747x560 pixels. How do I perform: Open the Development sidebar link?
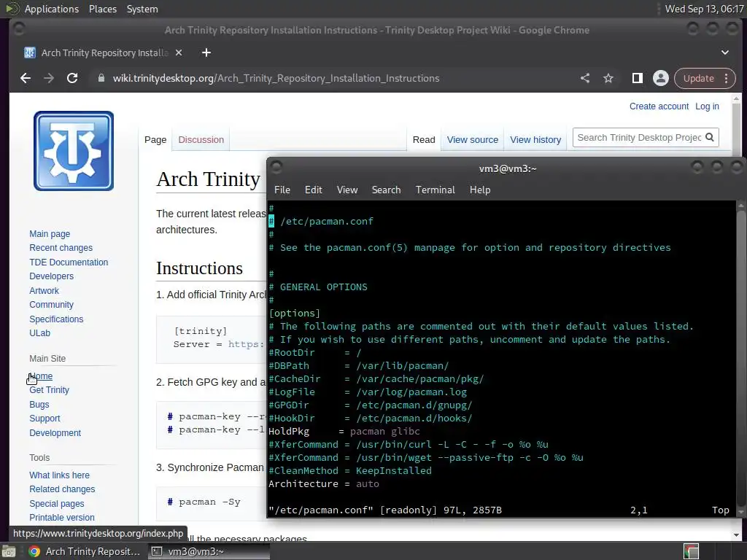tap(55, 433)
